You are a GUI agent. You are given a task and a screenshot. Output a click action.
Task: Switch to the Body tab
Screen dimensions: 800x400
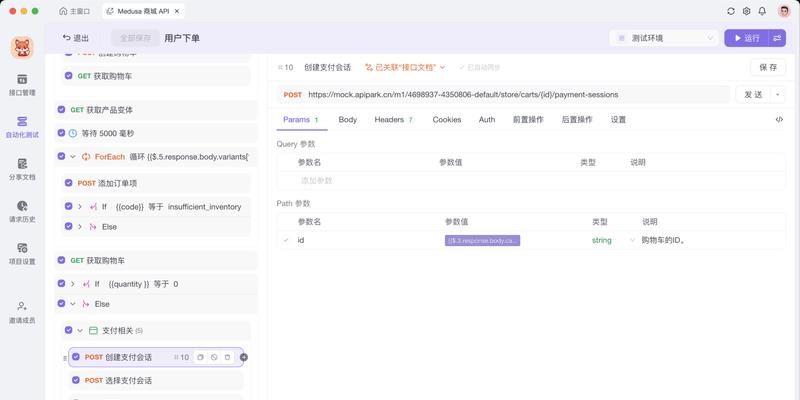(x=347, y=119)
